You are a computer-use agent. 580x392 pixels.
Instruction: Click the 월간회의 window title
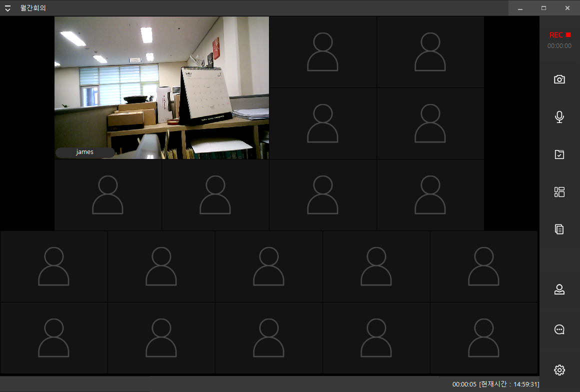click(33, 8)
